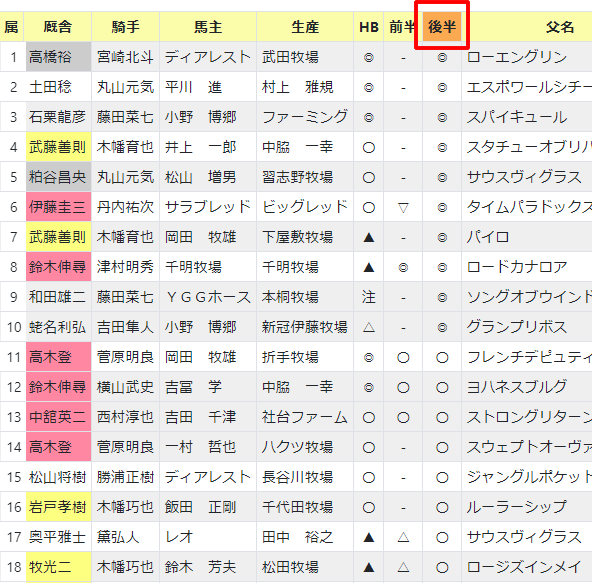Click sire ローエングリン
The image size is (592, 583).
tap(517, 57)
